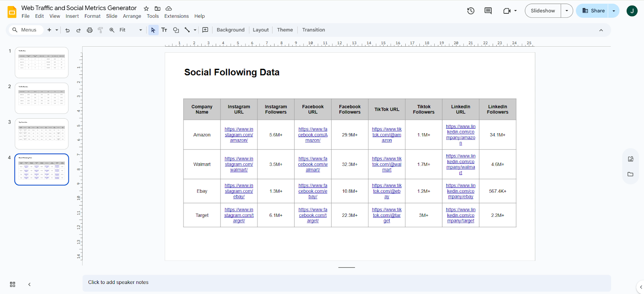Expand the new slide layout dropdown
The width and height of the screenshot is (644, 294).
(57, 30)
